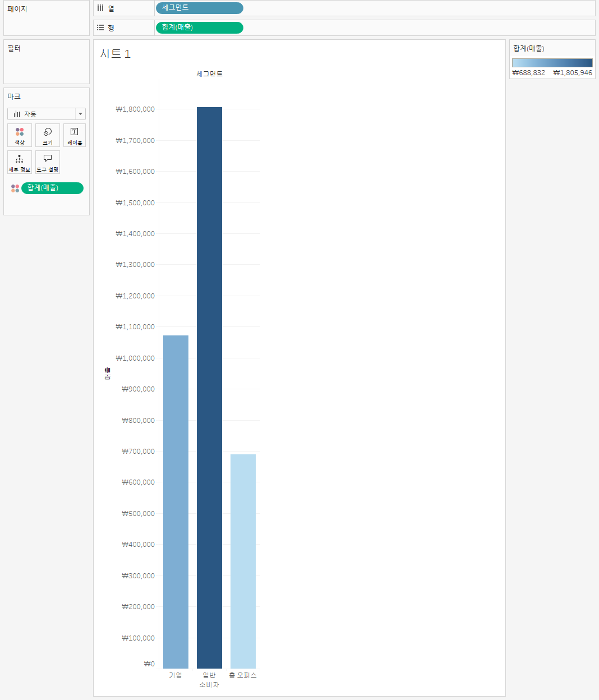Click the color icon beside 합계(매출) mark pill
Screen dimensions: 599x700
(15, 188)
